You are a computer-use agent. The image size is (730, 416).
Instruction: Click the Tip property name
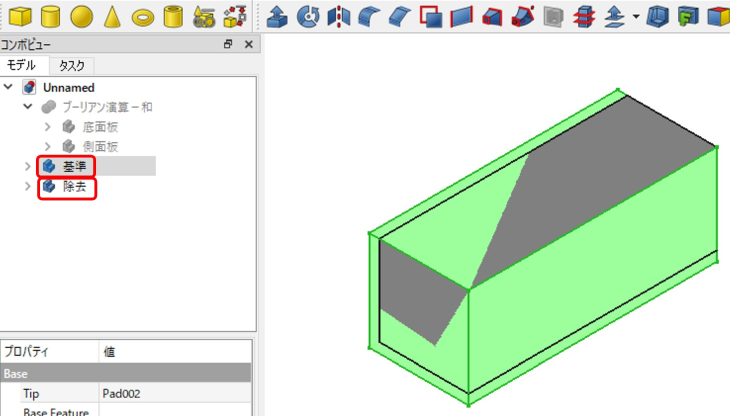(31, 394)
